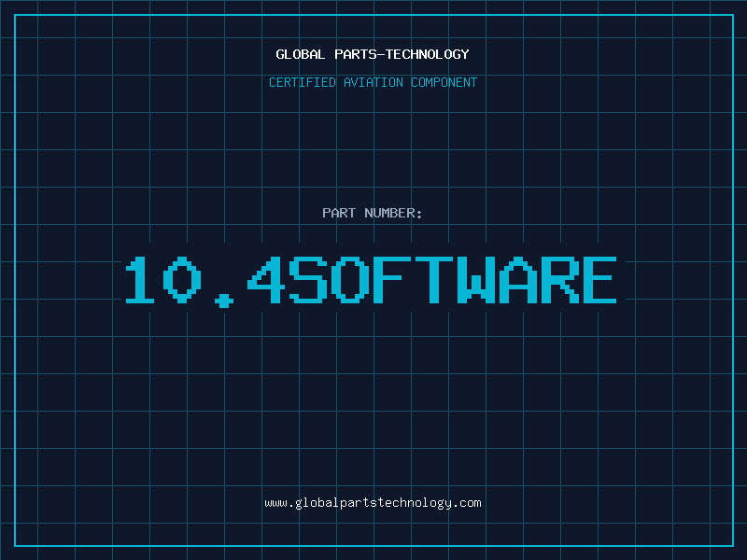The image size is (747, 560).
Task: Click the final letter E in the part number
Action: 595,280
